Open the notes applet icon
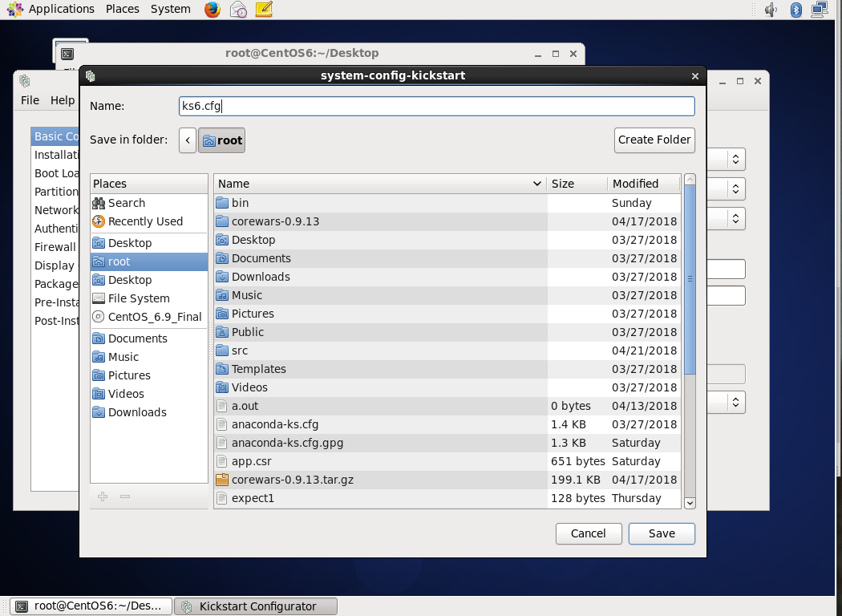This screenshot has height=616, width=842. pos(264,9)
